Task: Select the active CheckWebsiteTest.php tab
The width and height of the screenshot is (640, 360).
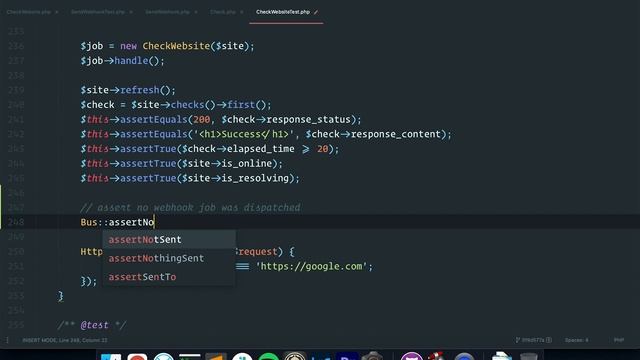Action: (283, 12)
